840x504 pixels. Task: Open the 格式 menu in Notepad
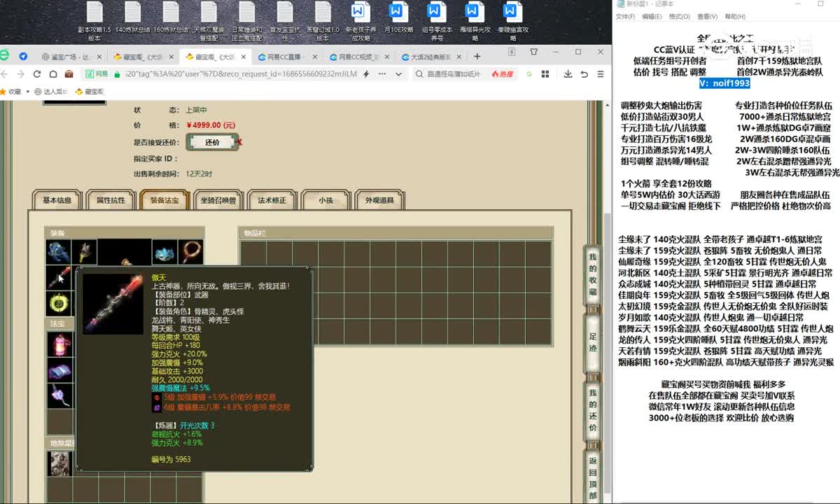pos(679,17)
